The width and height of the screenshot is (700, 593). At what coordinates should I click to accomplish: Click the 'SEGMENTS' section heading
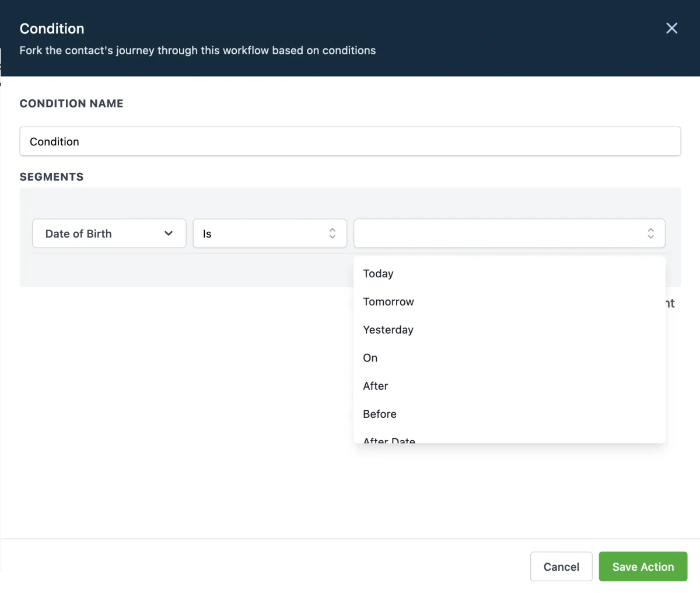point(51,177)
